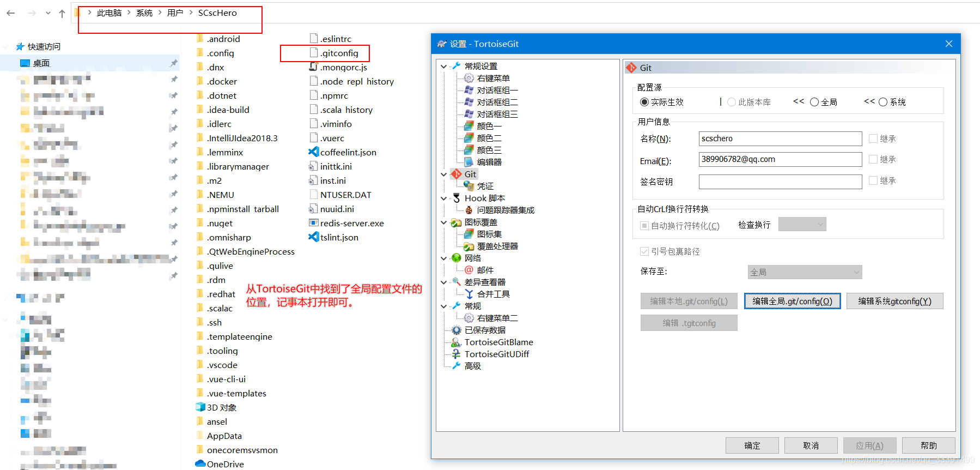Click the Help (帮助) button
The image size is (980, 470).
pos(928,445)
